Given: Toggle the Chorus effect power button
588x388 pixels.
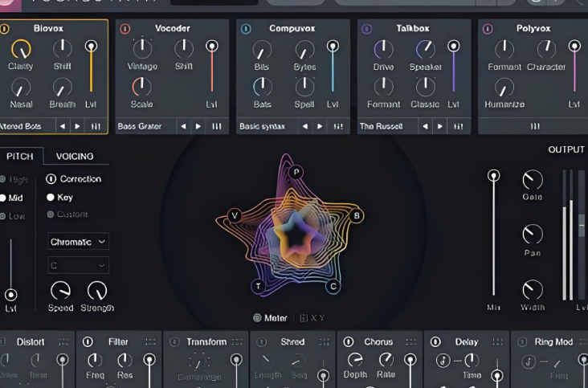Looking at the screenshot, I should click(349, 342).
